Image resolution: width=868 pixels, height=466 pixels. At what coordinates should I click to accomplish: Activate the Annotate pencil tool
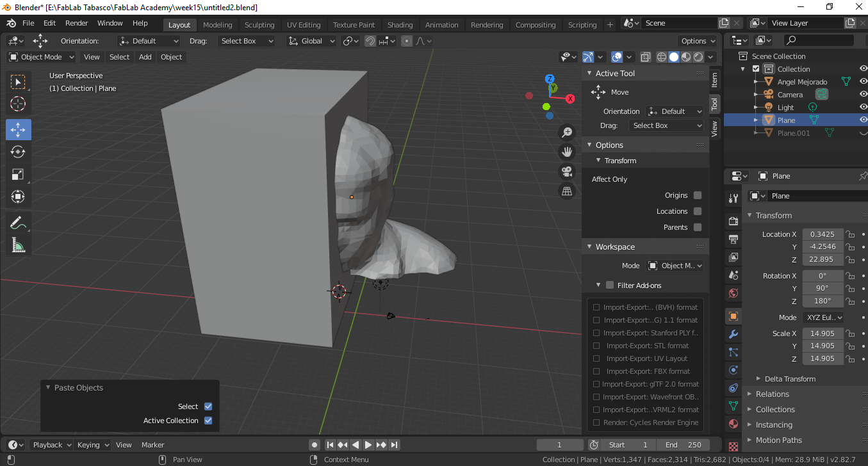coord(18,223)
